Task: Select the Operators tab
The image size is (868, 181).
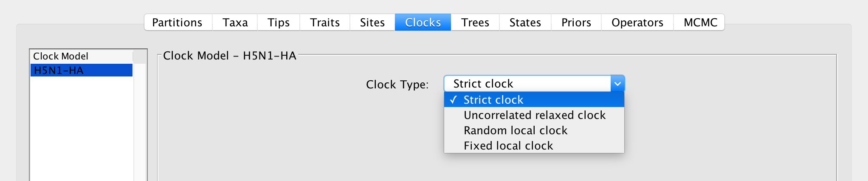Action: click(x=637, y=23)
